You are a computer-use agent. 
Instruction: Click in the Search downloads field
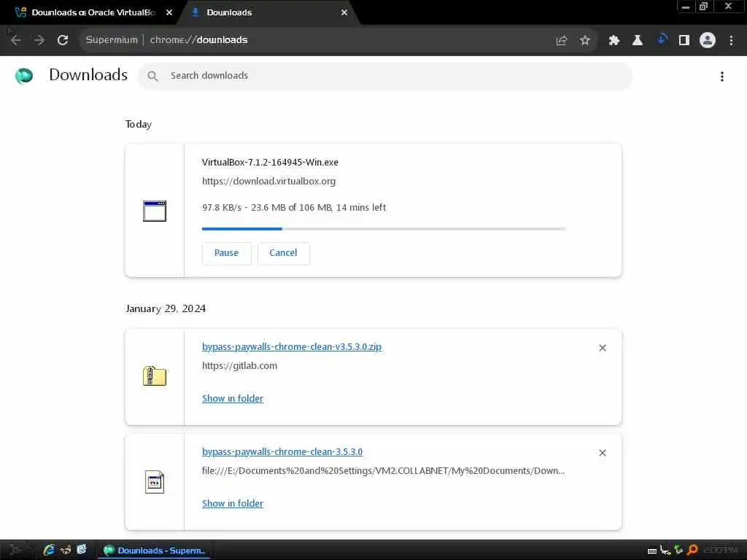[x=385, y=76]
